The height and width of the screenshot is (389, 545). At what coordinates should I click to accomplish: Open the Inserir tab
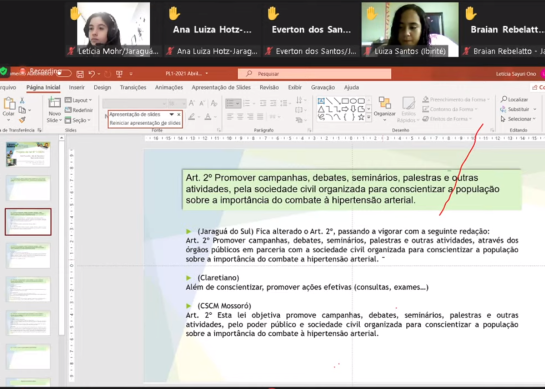[x=76, y=87]
